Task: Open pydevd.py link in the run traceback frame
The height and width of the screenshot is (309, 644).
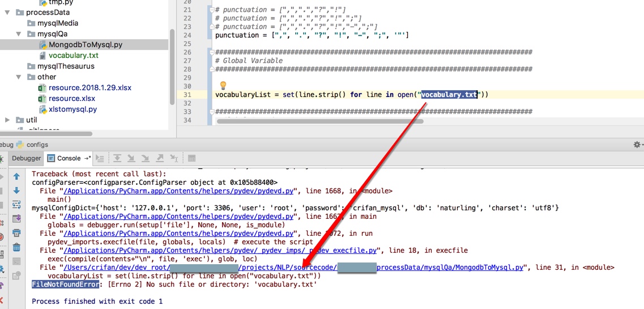Action: tap(178, 234)
